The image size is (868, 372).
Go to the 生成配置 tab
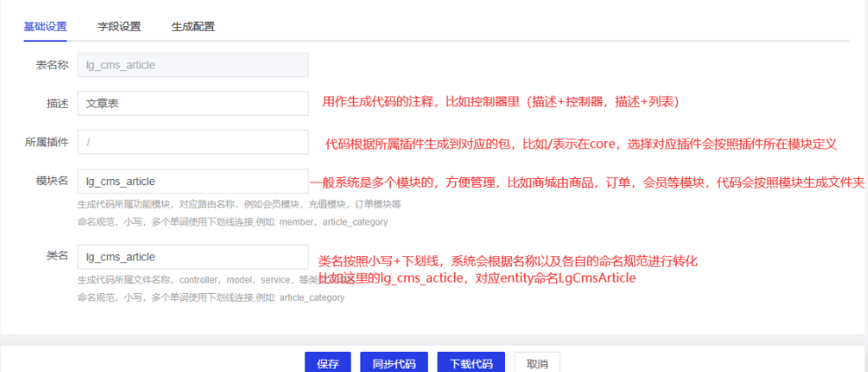point(193,26)
